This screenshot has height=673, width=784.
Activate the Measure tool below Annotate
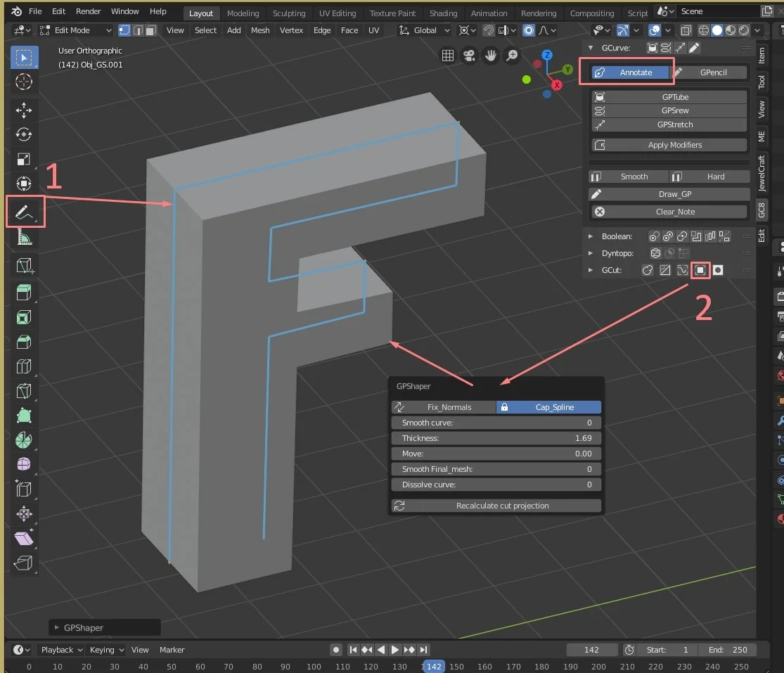24,238
